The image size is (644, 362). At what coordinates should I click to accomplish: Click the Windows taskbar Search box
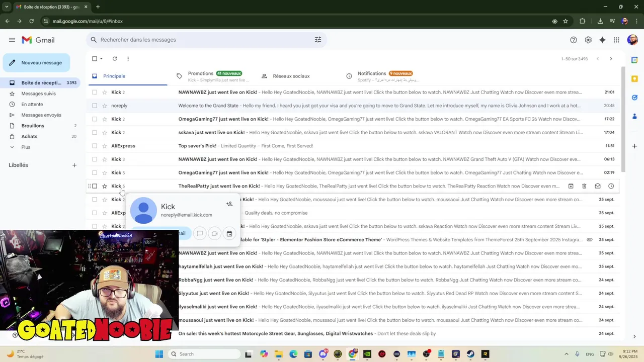(x=205, y=354)
